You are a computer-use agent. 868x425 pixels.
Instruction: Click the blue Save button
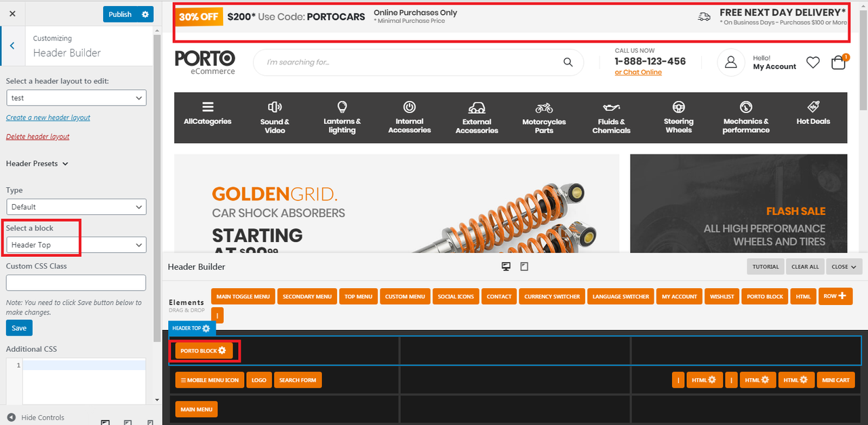click(x=19, y=328)
